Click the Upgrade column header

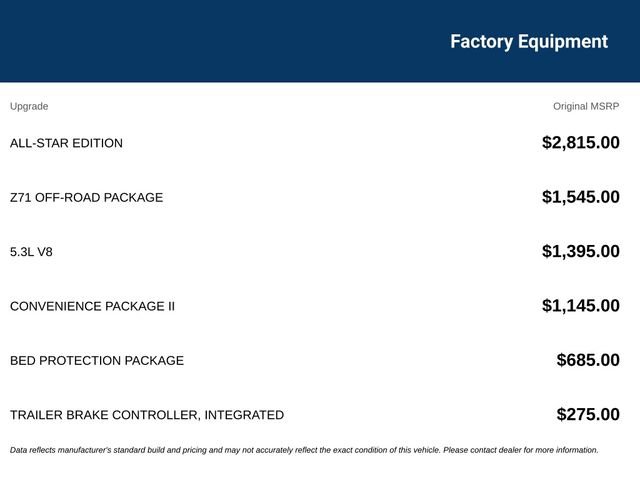[x=29, y=106]
